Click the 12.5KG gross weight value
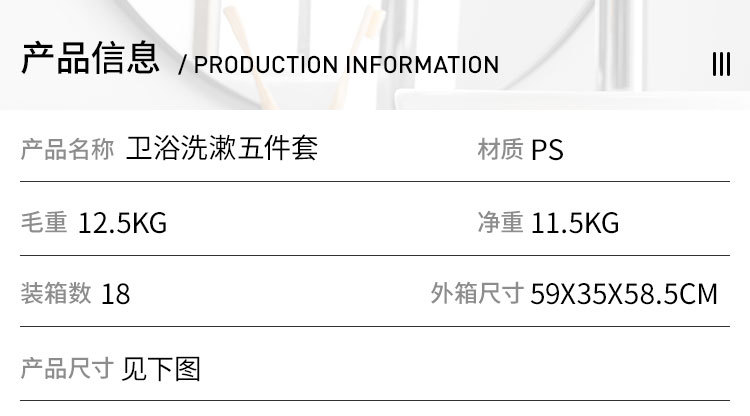The height and width of the screenshot is (416, 750). coord(122,223)
